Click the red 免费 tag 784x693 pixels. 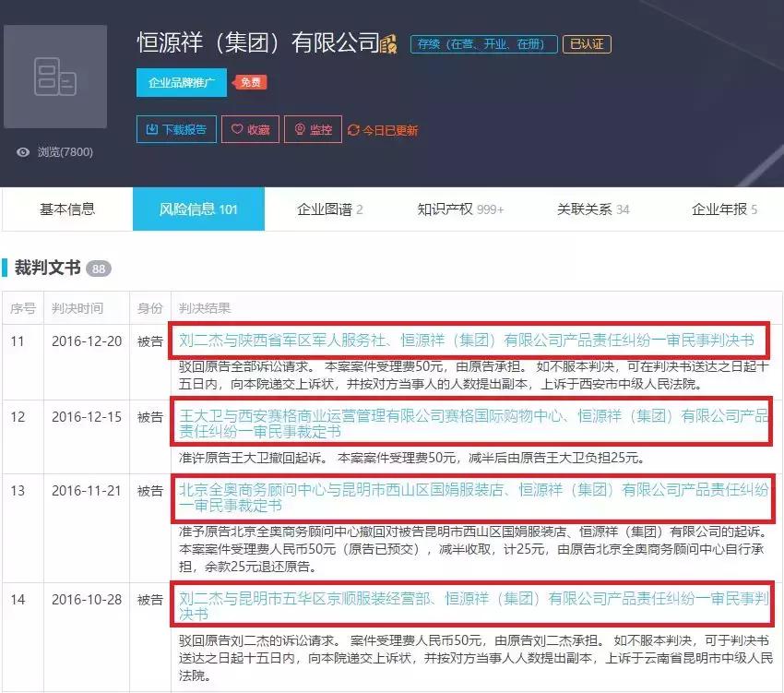[248, 82]
